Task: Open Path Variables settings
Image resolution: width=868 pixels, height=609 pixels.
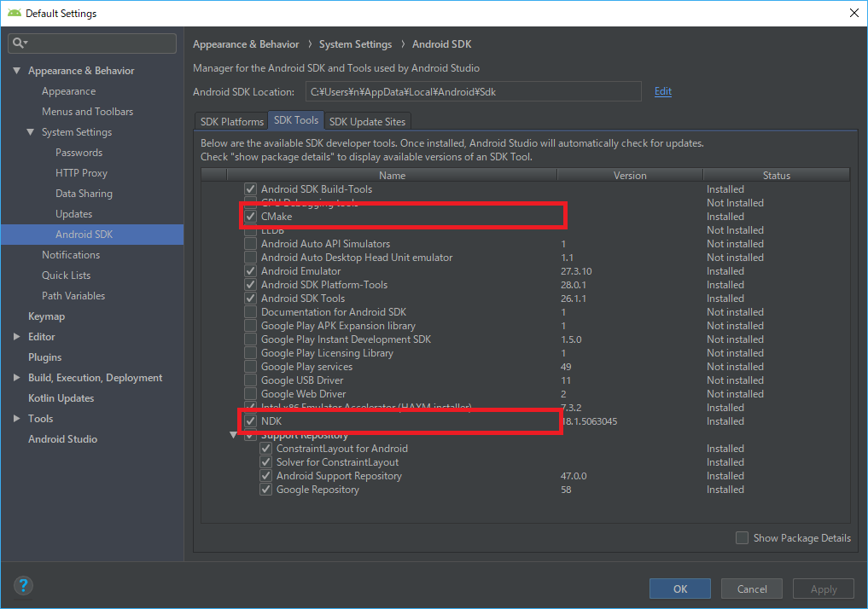Action: click(73, 295)
